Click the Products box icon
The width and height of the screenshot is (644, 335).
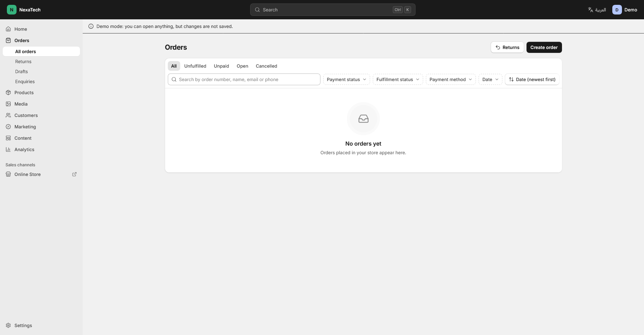(x=8, y=92)
